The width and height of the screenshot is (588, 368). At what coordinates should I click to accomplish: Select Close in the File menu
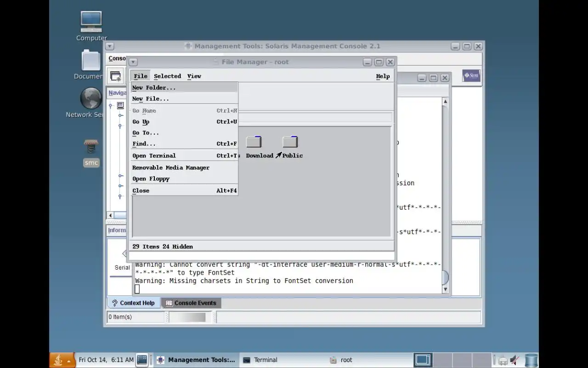[184, 190]
